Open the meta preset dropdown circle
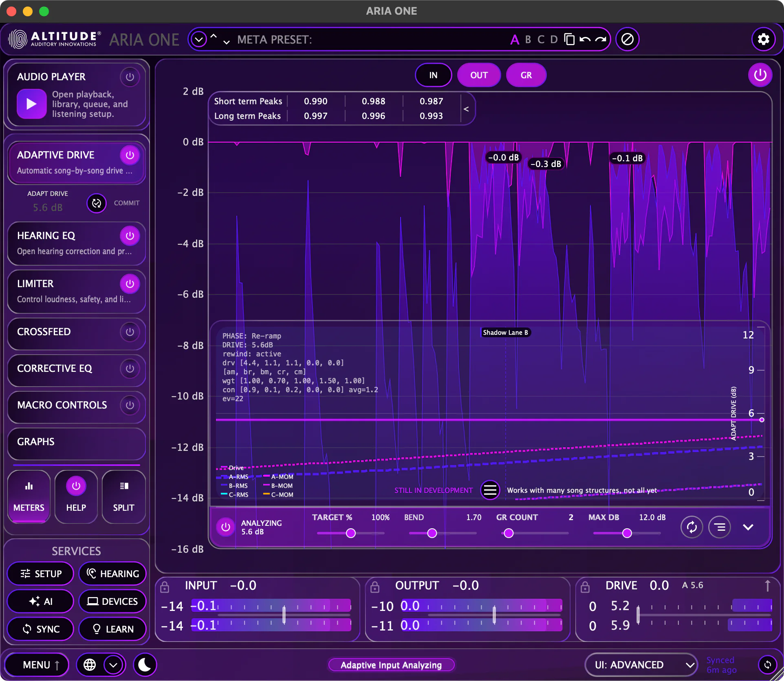Image resolution: width=784 pixels, height=681 pixels. 199,40
